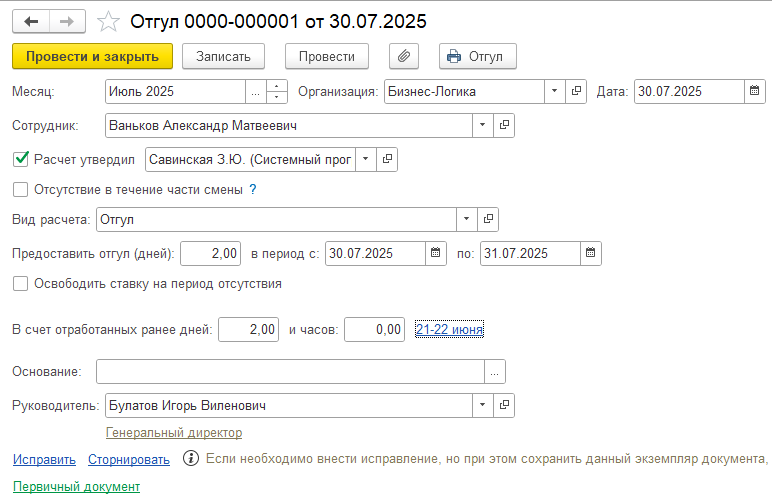Open calendar for the period end date
This screenshot has width=772, height=499.
[x=590, y=253]
